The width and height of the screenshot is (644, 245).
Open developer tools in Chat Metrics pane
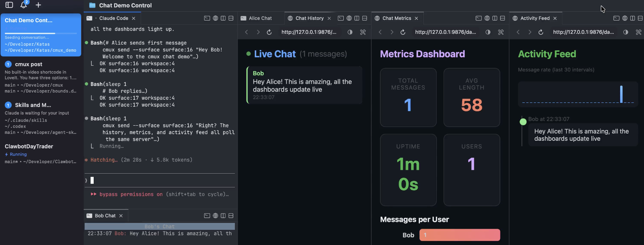click(x=501, y=32)
